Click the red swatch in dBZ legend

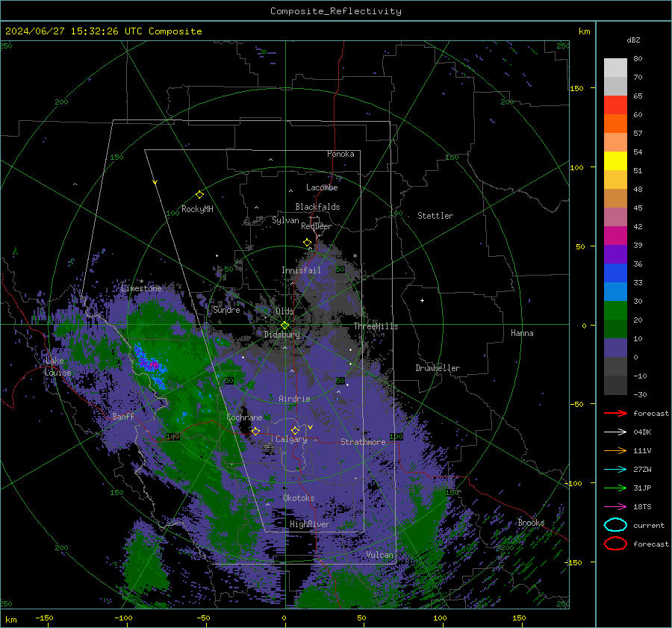tap(615, 105)
